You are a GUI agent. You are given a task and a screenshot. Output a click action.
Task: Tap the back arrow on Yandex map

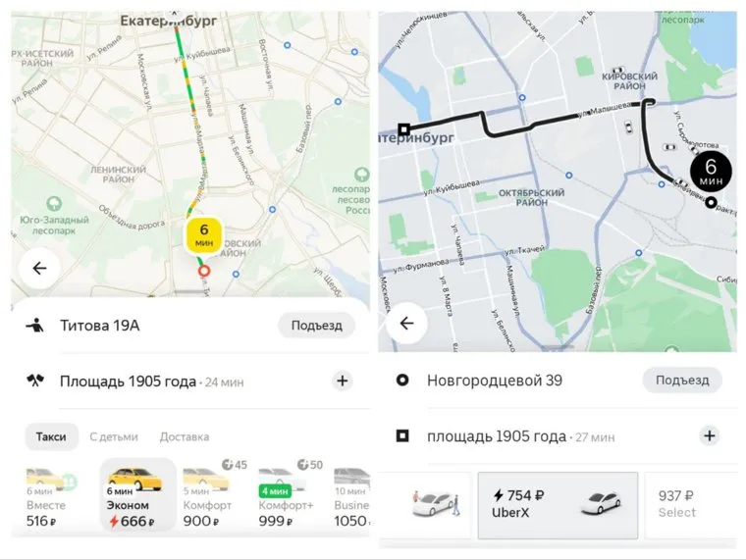click(39, 269)
